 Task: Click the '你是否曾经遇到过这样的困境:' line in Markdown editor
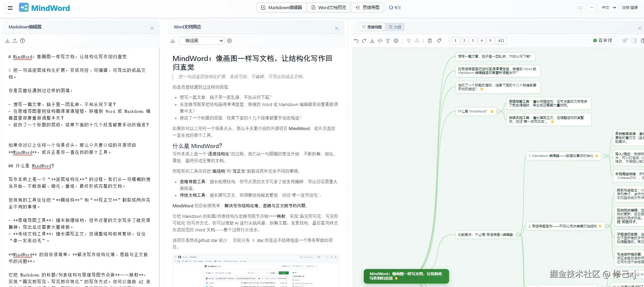click(41, 90)
